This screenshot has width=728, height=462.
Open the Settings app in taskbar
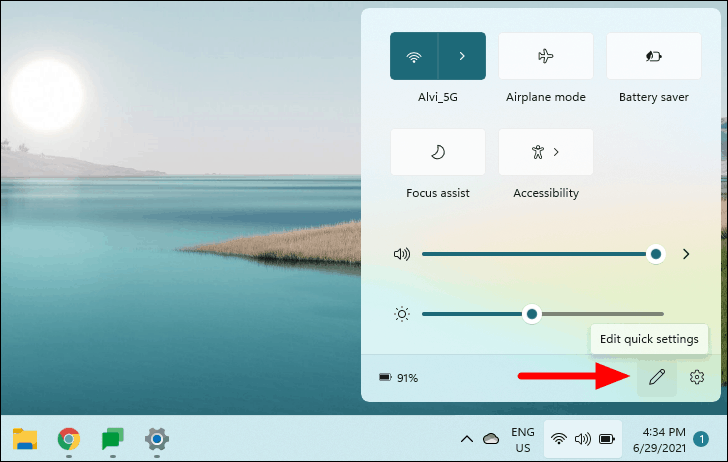tap(157, 439)
